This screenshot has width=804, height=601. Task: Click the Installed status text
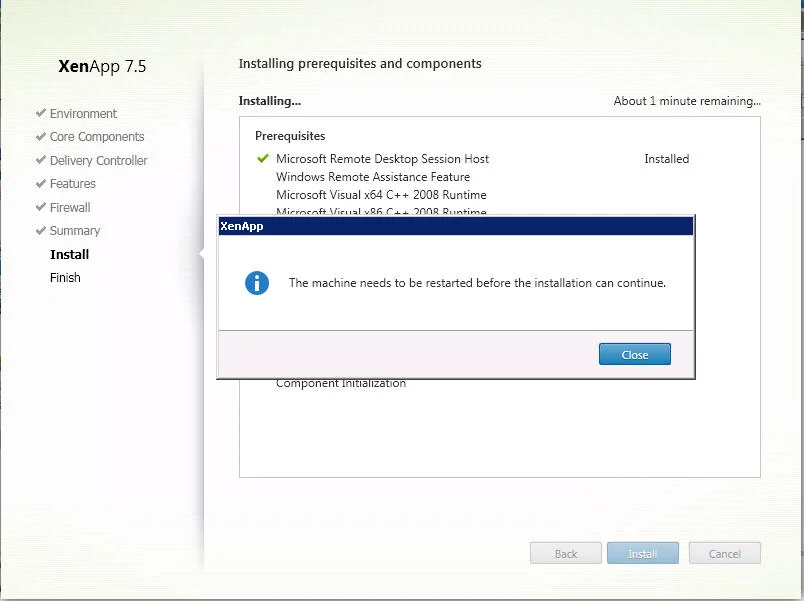pos(667,159)
